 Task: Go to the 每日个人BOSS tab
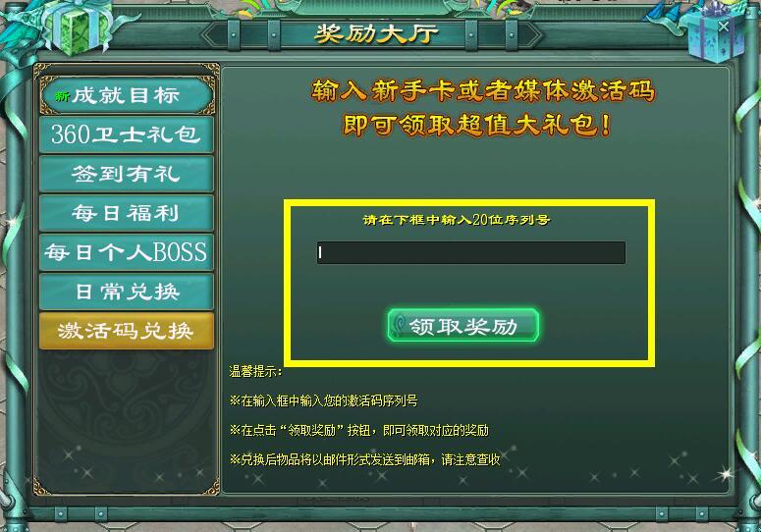point(127,252)
